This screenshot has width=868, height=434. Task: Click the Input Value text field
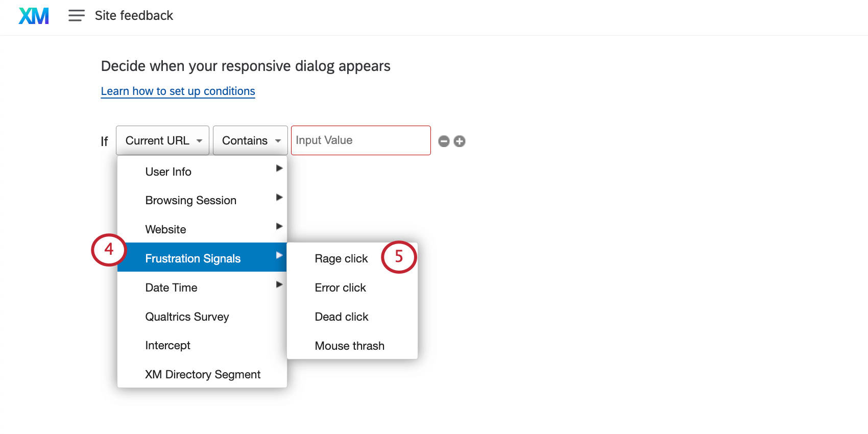click(x=361, y=140)
